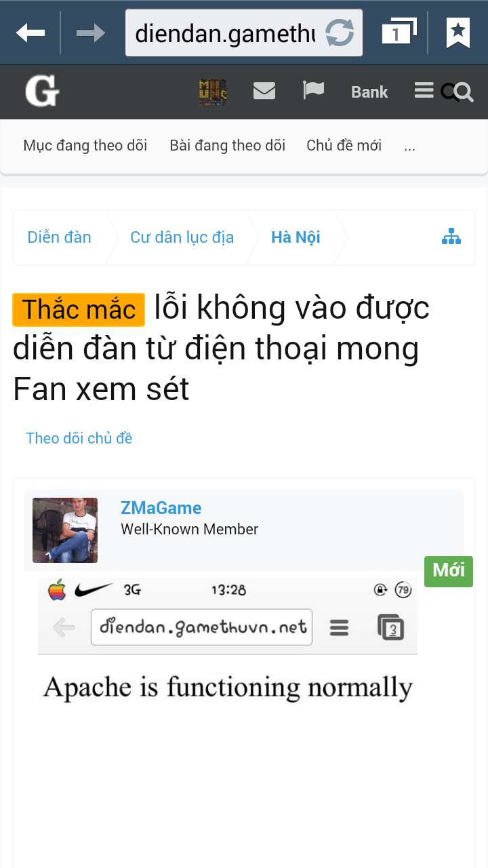
Task: Open the search magnifier icon
Action: coord(457,92)
